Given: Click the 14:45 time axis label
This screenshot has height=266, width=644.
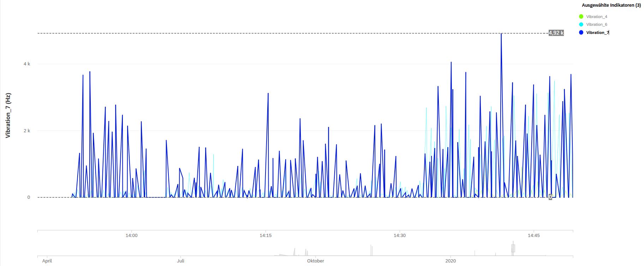Looking at the screenshot, I should (x=534, y=236).
